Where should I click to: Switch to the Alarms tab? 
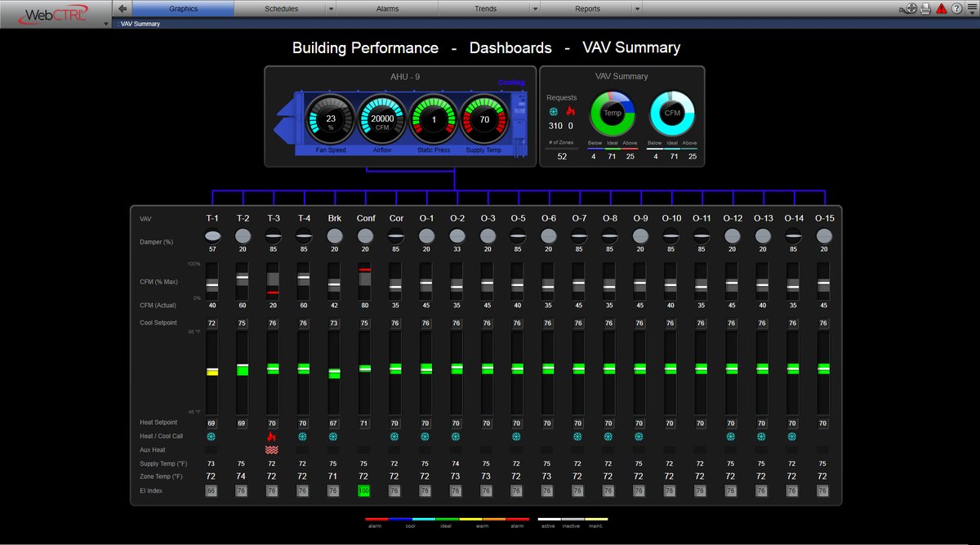[x=387, y=9]
